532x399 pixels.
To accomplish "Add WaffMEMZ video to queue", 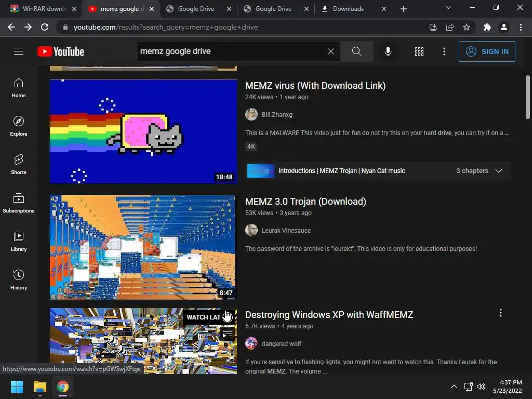I will (228, 335).
